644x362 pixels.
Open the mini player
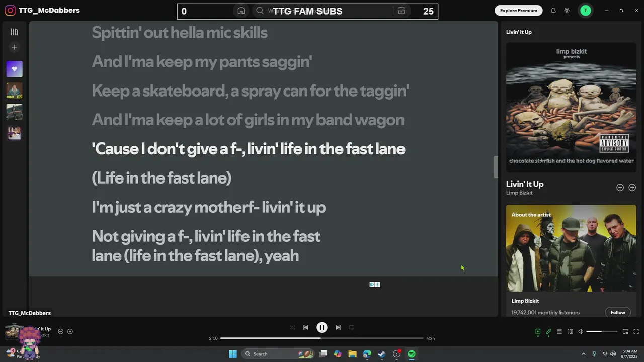pyautogui.click(x=625, y=331)
